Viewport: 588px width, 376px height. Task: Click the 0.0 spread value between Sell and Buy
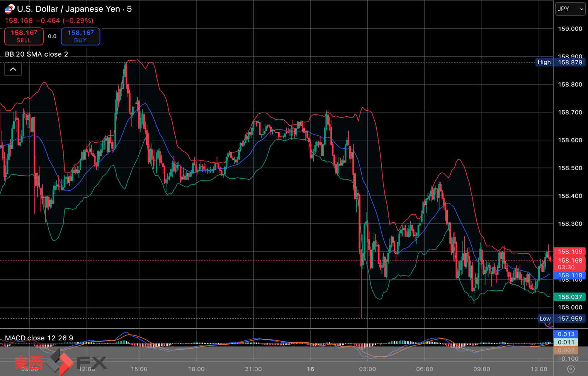click(52, 36)
